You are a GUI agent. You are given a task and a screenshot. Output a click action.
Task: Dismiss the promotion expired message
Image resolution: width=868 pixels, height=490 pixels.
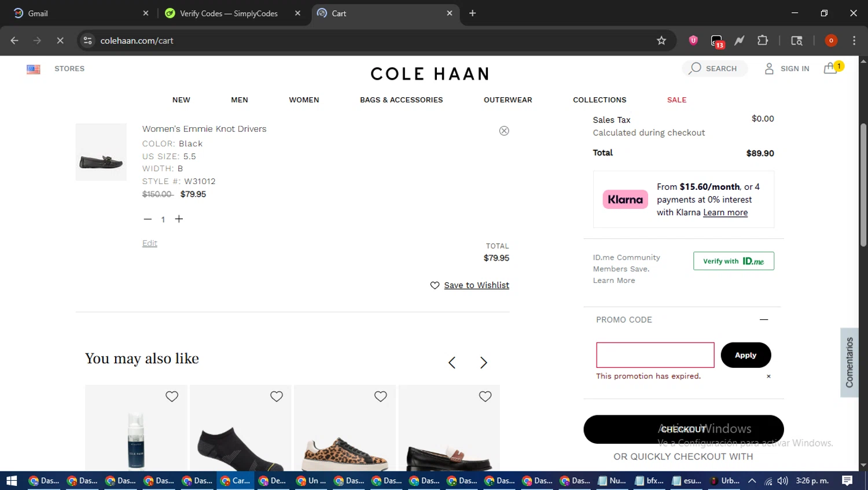768,376
